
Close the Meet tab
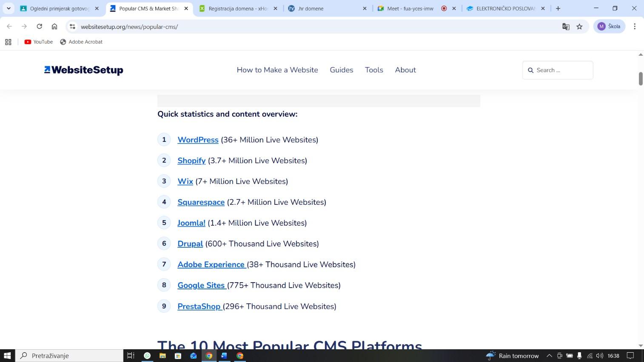pyautogui.click(x=454, y=8)
